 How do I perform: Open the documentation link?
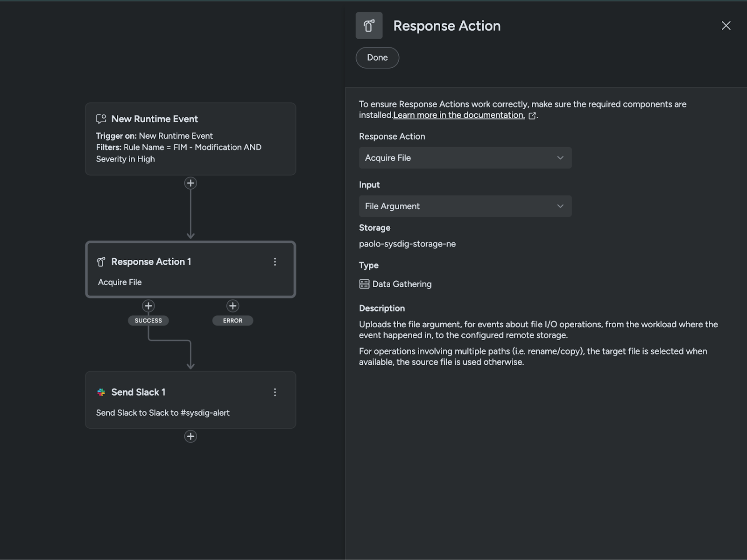pyautogui.click(x=458, y=115)
